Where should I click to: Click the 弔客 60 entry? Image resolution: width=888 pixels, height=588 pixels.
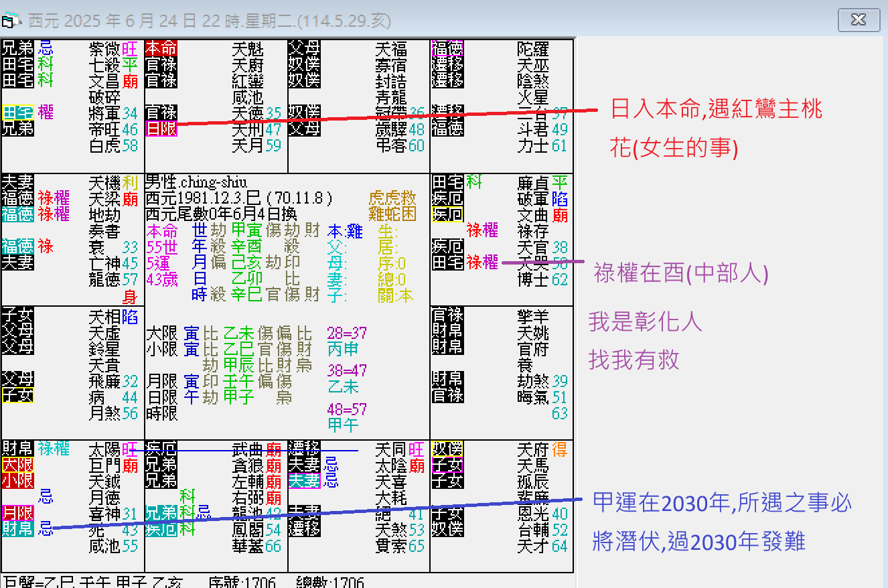(x=400, y=145)
